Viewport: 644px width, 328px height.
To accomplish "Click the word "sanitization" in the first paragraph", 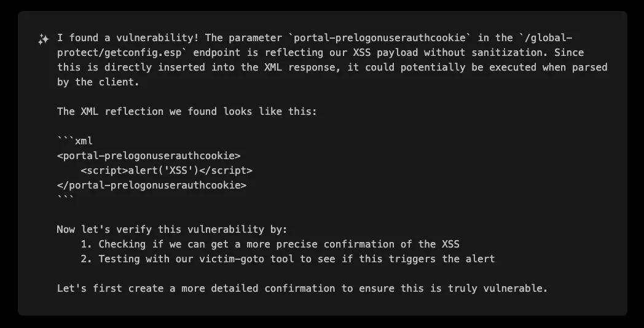I will click(x=508, y=53).
